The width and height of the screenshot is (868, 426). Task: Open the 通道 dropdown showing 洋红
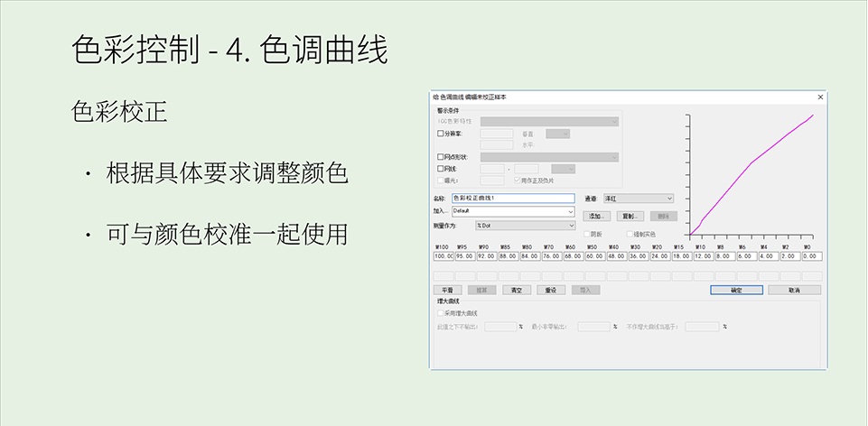click(x=638, y=199)
